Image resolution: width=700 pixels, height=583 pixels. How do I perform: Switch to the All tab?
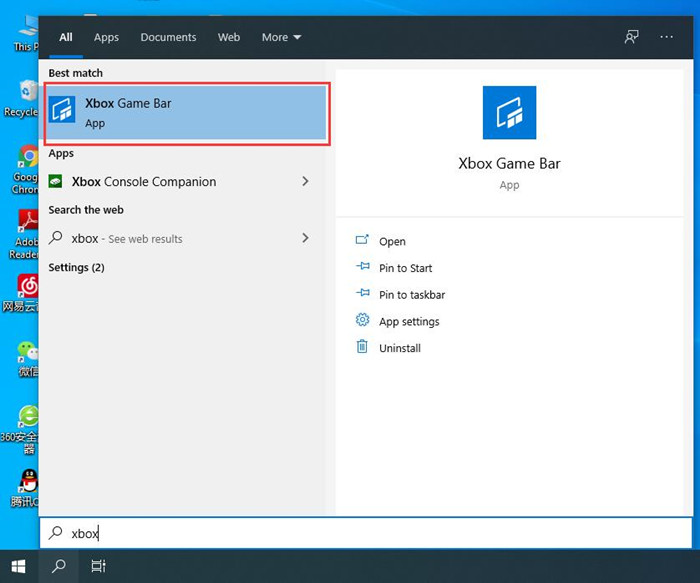tap(66, 37)
